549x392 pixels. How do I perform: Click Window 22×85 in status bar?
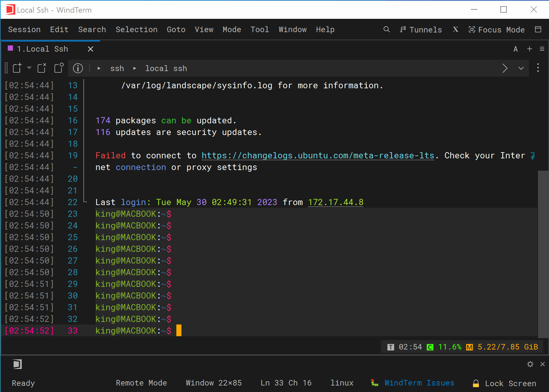213,383
